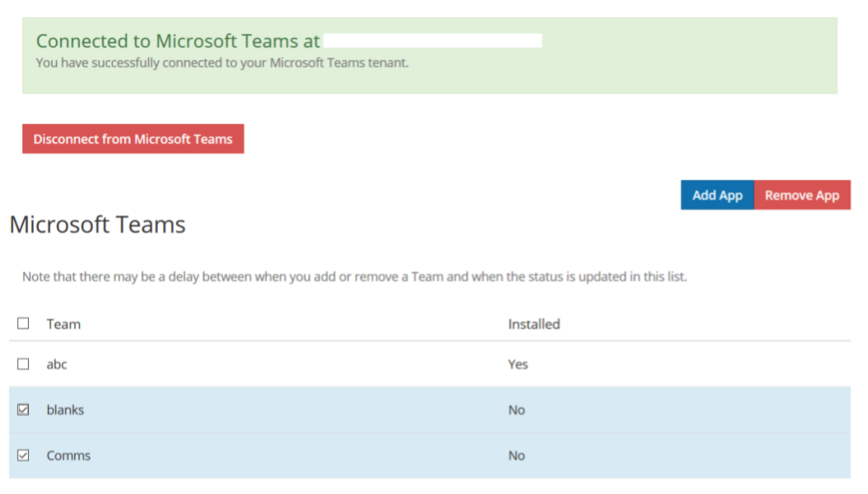
Task: Click the "Microsoft Teams" section heading
Action: tap(98, 225)
